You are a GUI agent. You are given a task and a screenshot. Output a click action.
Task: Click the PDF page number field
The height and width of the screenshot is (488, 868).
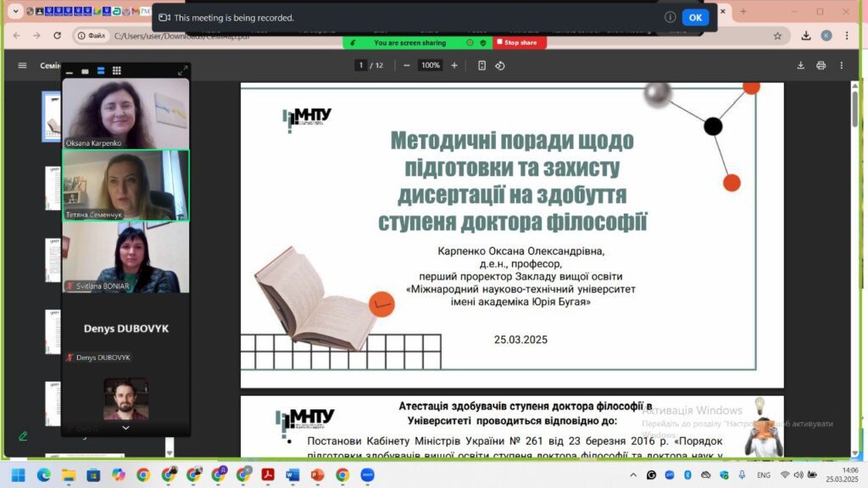click(x=361, y=65)
